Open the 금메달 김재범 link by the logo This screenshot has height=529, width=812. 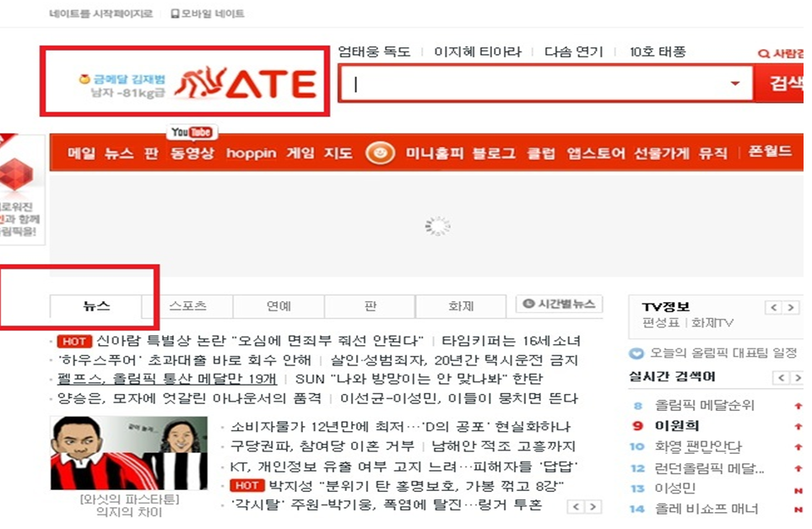coord(129,79)
